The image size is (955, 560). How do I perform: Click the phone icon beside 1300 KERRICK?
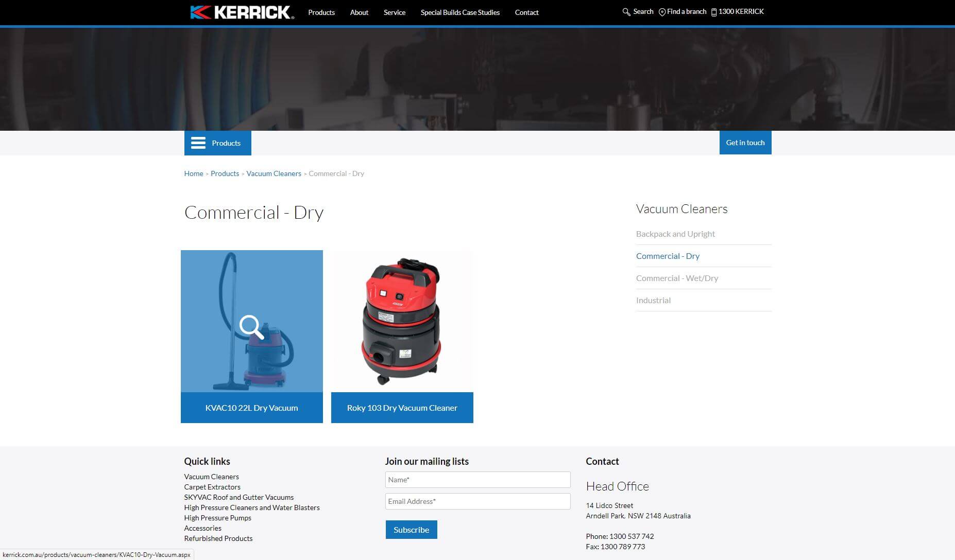click(714, 12)
